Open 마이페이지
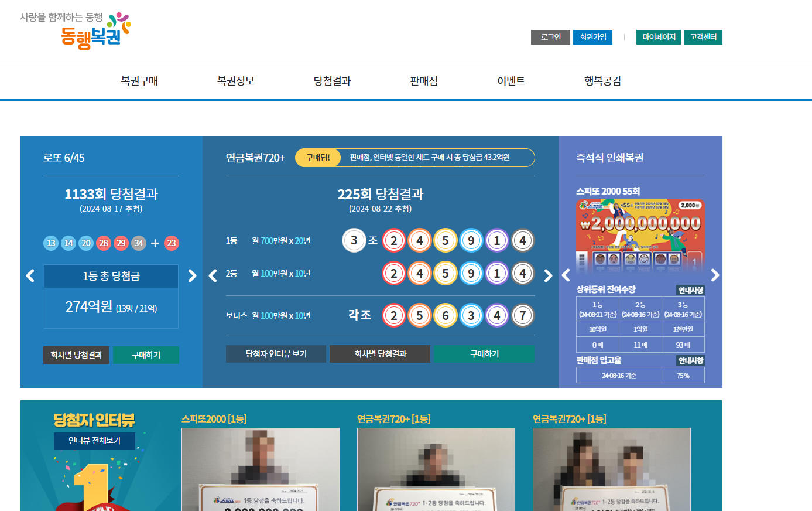 click(659, 37)
